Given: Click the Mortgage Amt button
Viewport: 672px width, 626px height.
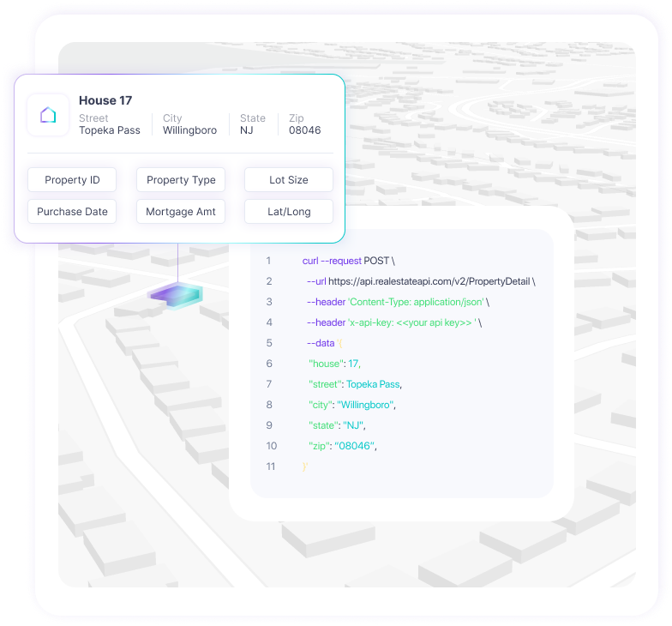Looking at the screenshot, I should pyautogui.click(x=180, y=212).
